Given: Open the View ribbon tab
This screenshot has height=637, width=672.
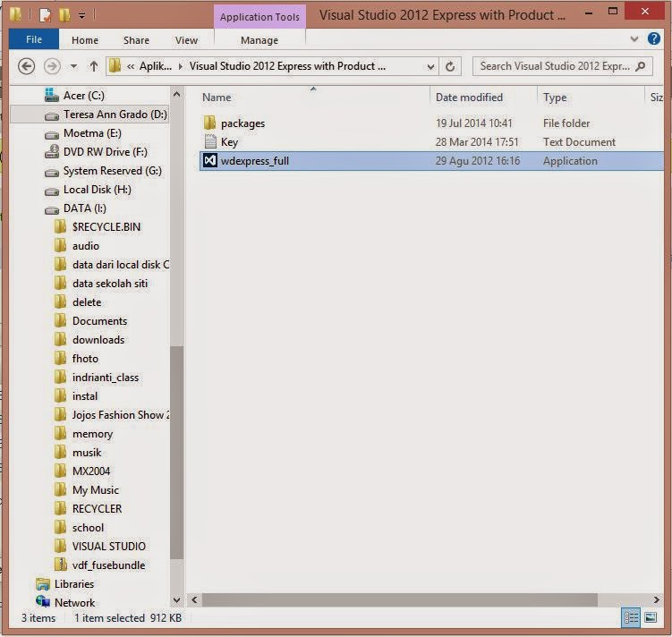Looking at the screenshot, I should click(186, 40).
